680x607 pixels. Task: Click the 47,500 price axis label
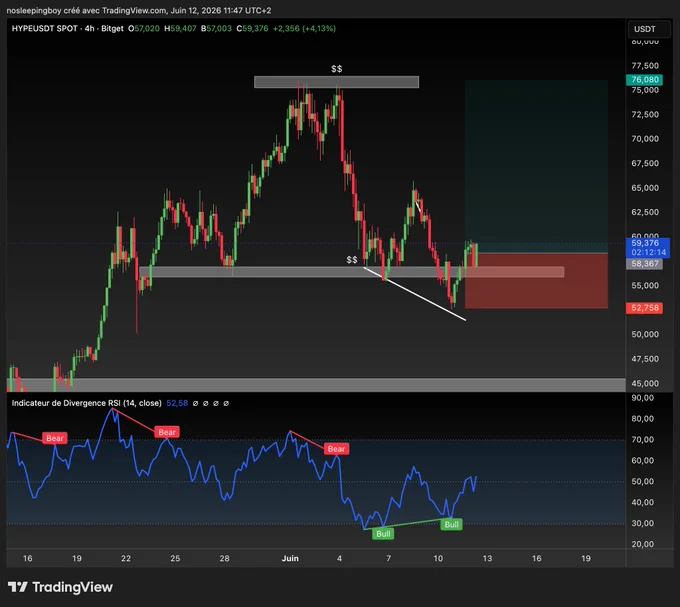(645, 359)
